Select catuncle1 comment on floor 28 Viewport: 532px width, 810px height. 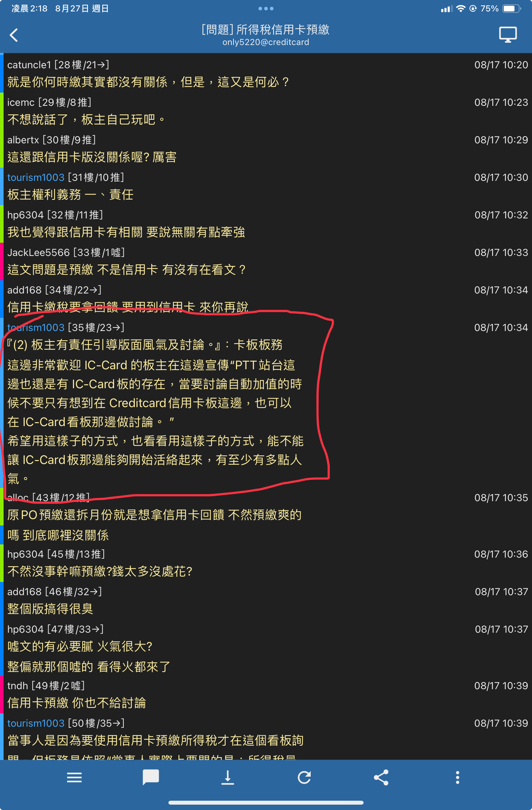pyautogui.click(x=266, y=73)
